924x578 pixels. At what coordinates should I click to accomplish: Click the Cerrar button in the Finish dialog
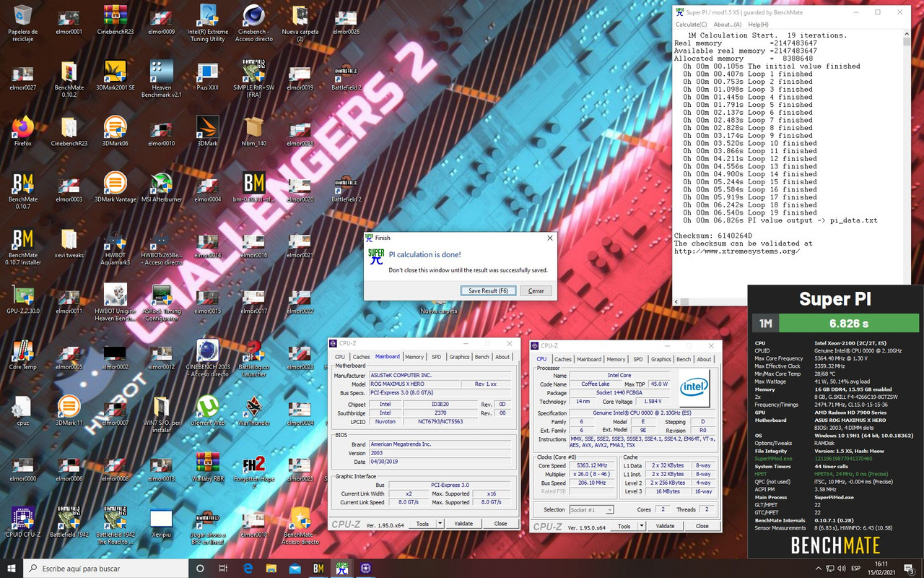(536, 290)
